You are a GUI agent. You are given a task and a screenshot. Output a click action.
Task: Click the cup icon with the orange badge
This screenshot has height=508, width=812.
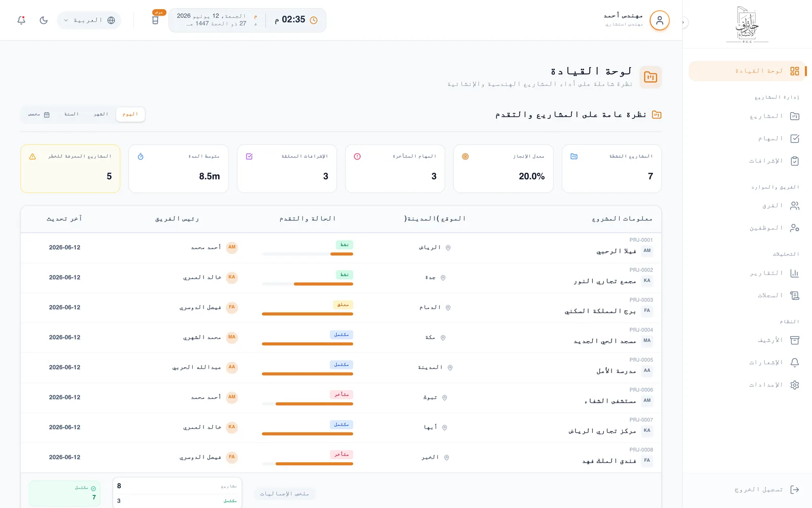pos(155,20)
